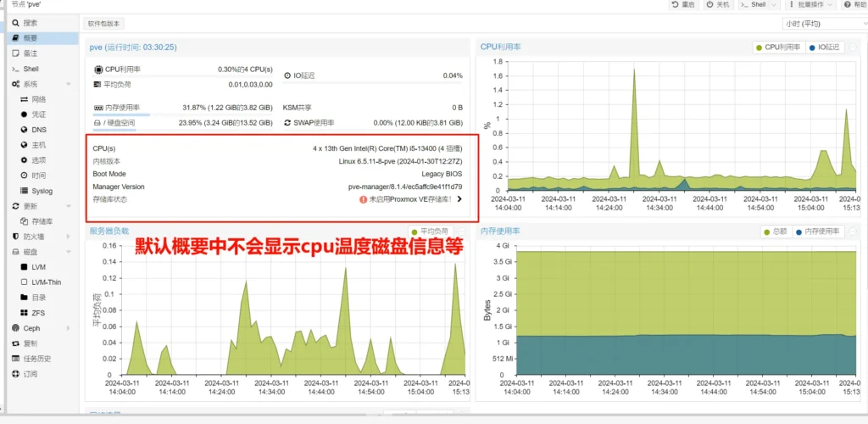Click the DNS globe icon
Screen dimensions: 868x424
pos(24,130)
